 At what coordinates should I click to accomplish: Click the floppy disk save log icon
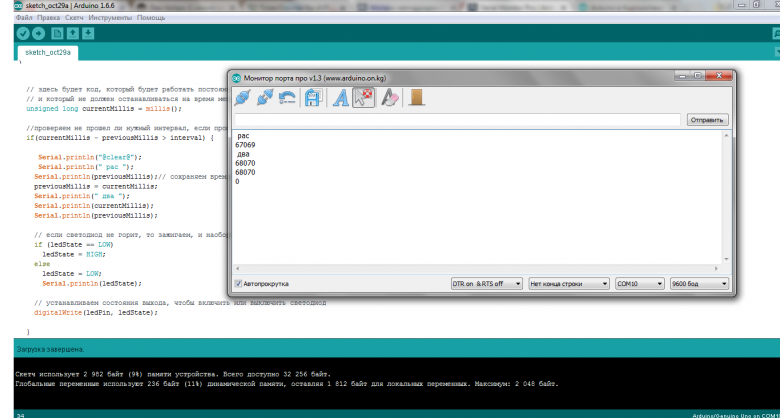coord(312,98)
